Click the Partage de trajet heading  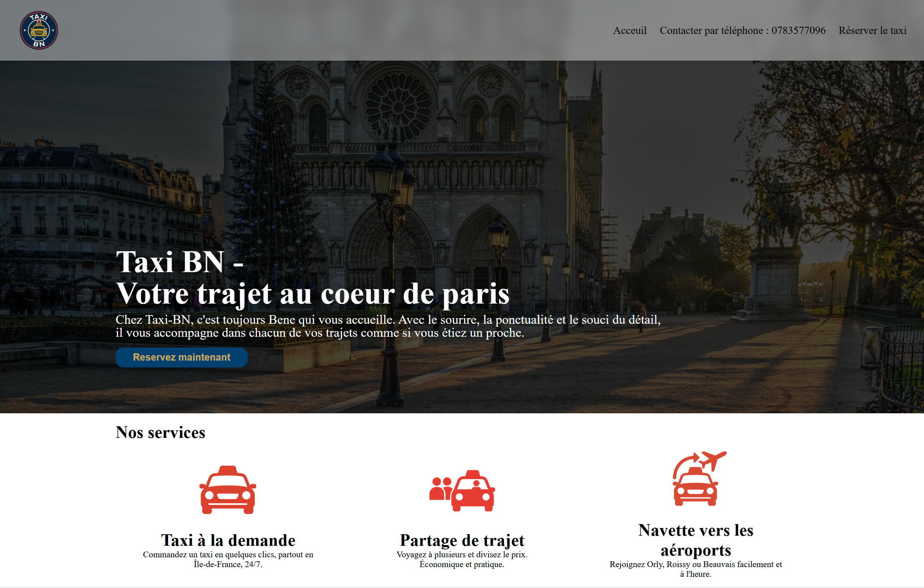click(461, 540)
